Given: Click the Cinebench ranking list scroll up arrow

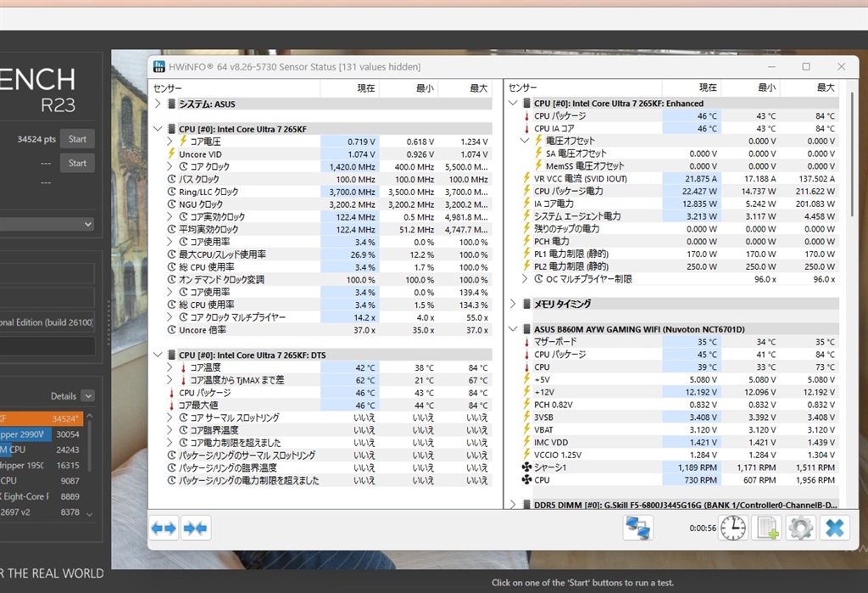Looking at the screenshot, I should click(x=90, y=416).
